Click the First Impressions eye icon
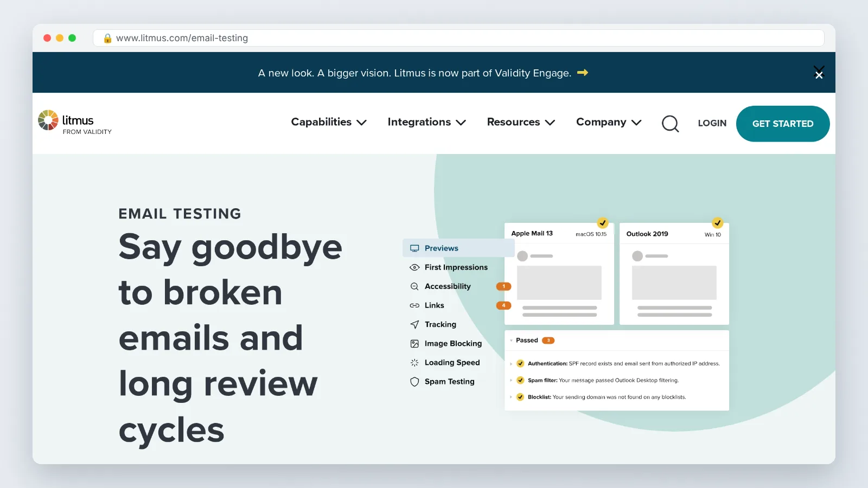This screenshot has width=868, height=488. [414, 267]
